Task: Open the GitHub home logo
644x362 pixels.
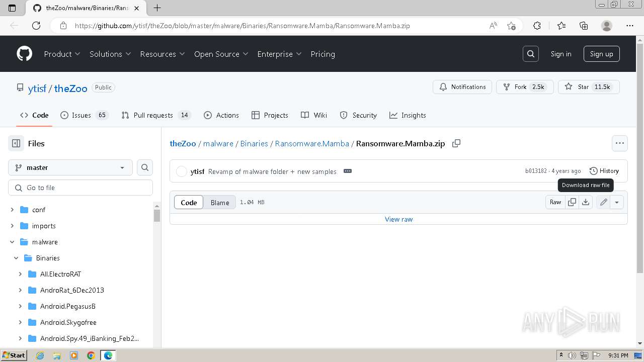Action: 24,54
